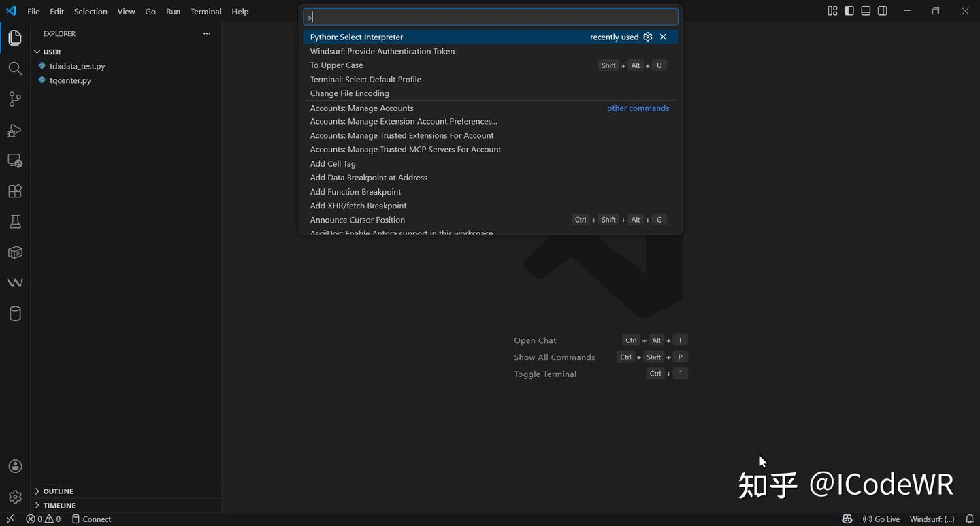This screenshot has width=980, height=526.
Task: Open Explorer views and more actions ellipsis
Action: (207, 33)
